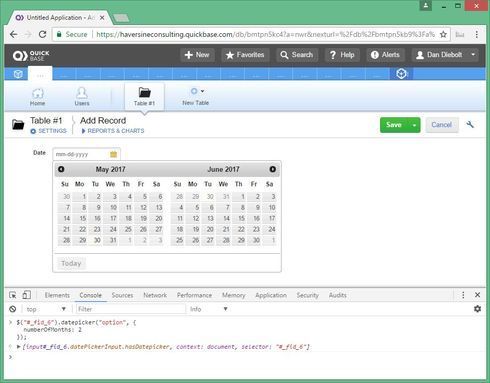Close the DevTools panel

[477, 295]
